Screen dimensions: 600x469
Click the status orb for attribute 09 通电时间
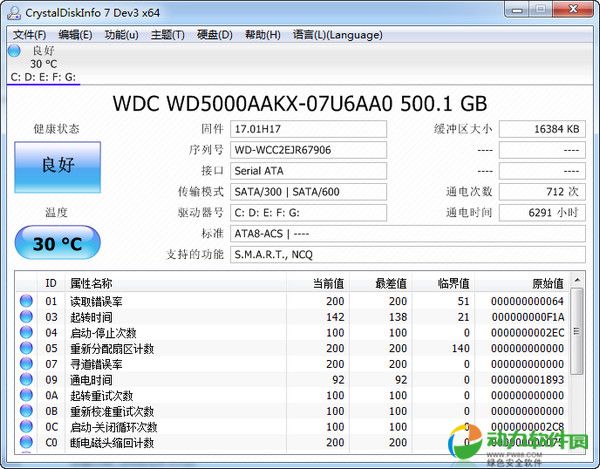point(26,381)
